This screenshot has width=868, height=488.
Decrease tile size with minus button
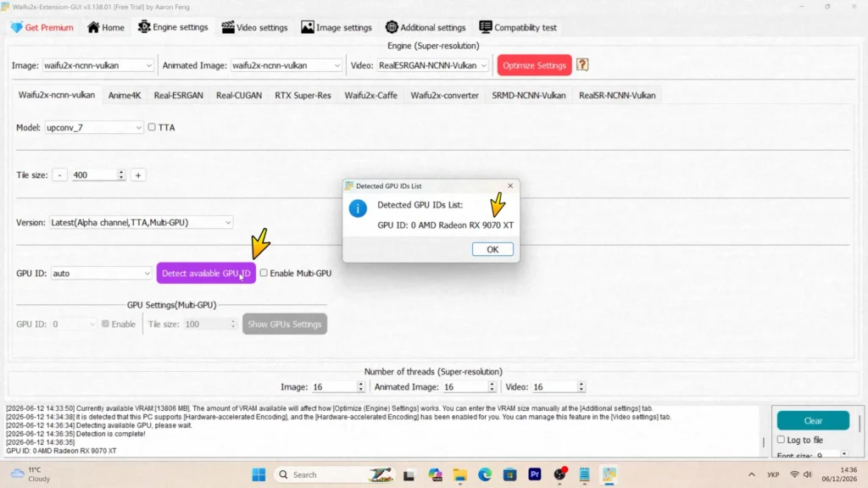click(60, 175)
